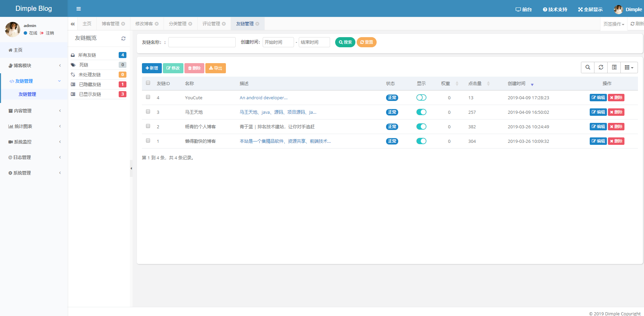Image resolution: width=644 pixels, height=316 pixels.
Task: Close the 修改博客 tab
Action: pos(157,24)
